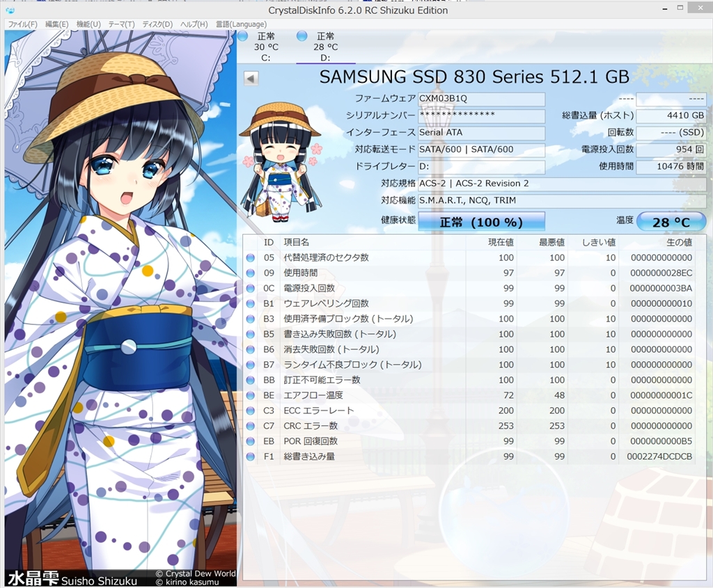Select the POR 回復回数 attribute name
The width and height of the screenshot is (713, 588).
(x=311, y=441)
